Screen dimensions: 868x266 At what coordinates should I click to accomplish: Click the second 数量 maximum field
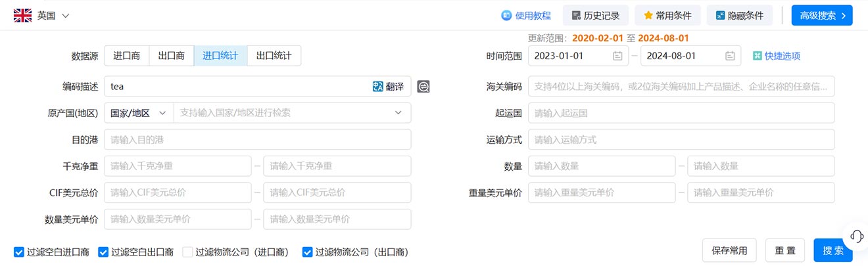(x=761, y=166)
